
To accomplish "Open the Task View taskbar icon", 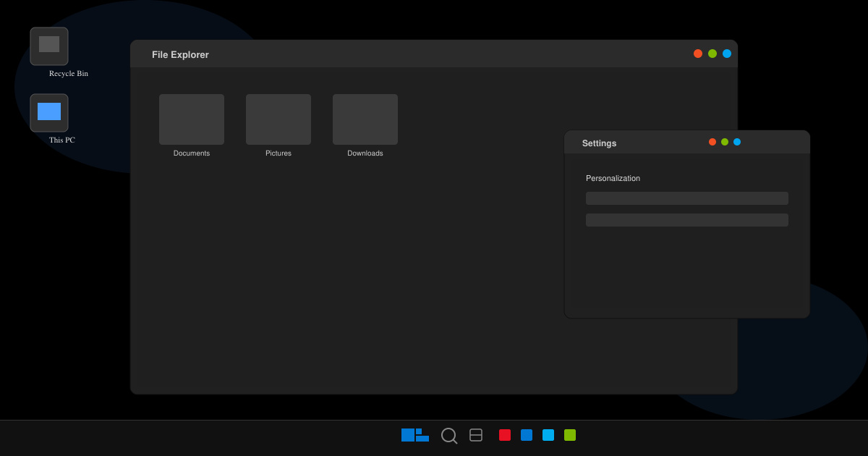I will pyautogui.click(x=476, y=435).
